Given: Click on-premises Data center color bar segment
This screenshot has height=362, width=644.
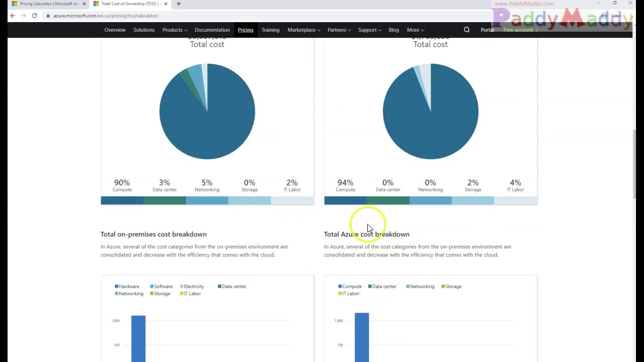Looking at the screenshot, I should click(x=165, y=201).
